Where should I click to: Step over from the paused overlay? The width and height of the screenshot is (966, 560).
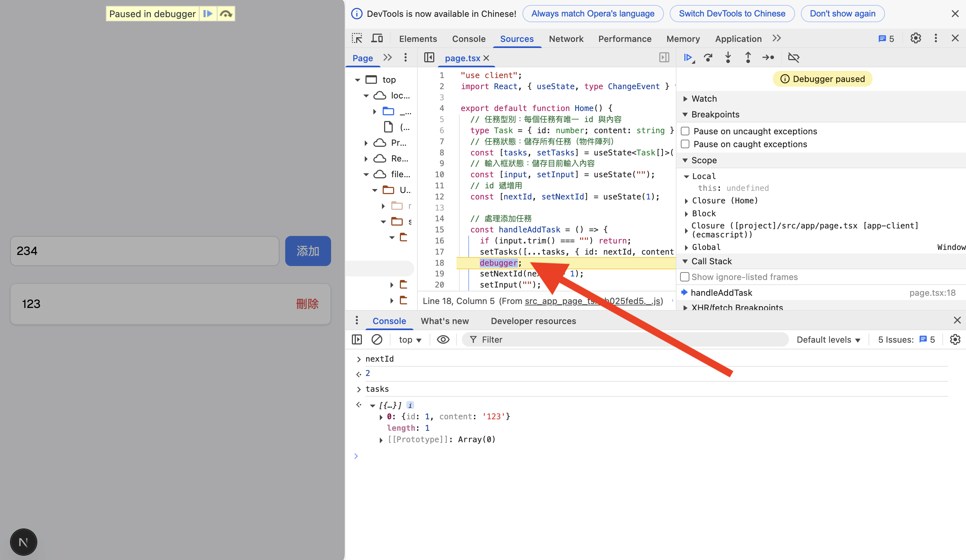pos(226,14)
